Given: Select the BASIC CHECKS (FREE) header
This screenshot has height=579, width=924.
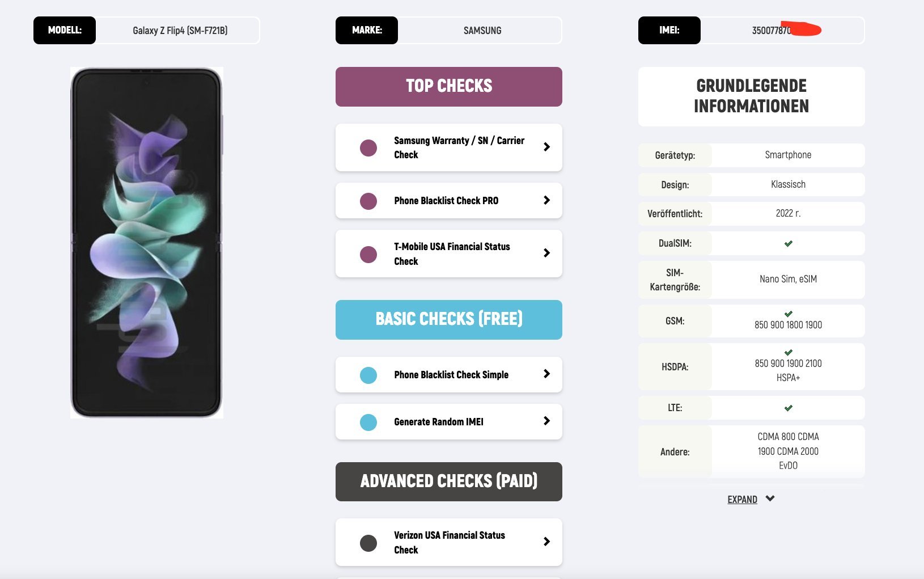Looking at the screenshot, I should coord(448,320).
